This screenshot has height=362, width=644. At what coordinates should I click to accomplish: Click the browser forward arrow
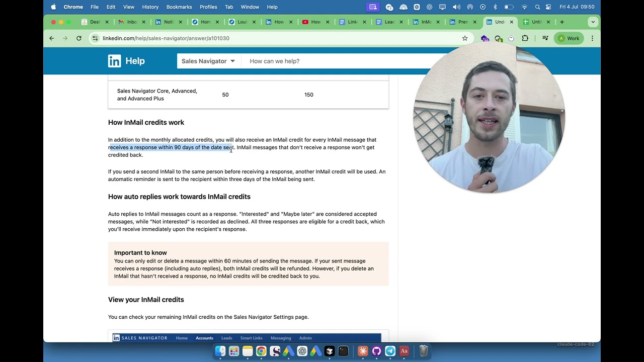(x=65, y=38)
